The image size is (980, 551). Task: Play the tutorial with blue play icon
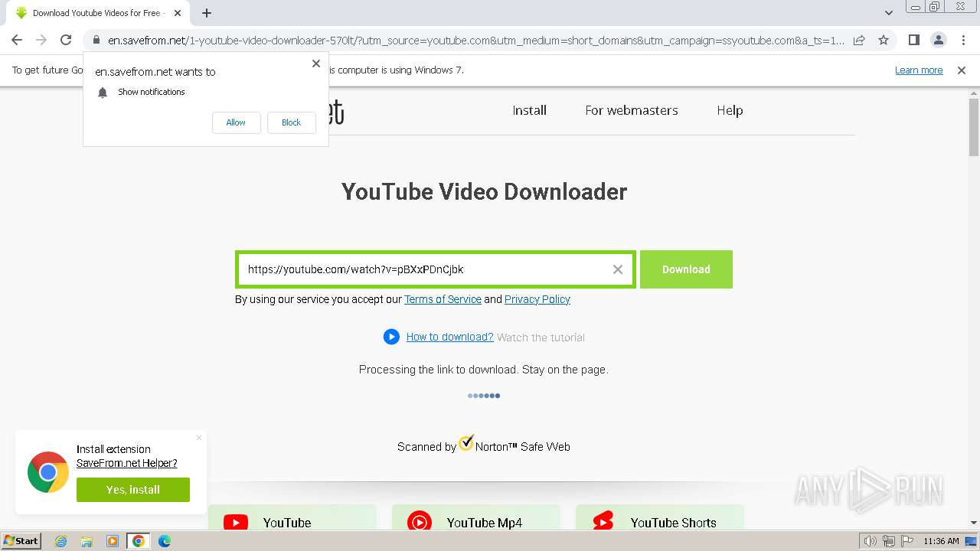pyautogui.click(x=391, y=337)
